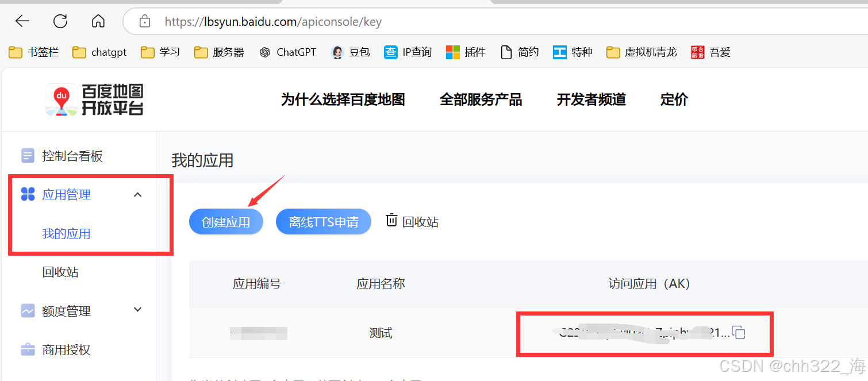The width and height of the screenshot is (868, 381).
Task: Copy the AK with the copy icon
Action: [x=739, y=332]
